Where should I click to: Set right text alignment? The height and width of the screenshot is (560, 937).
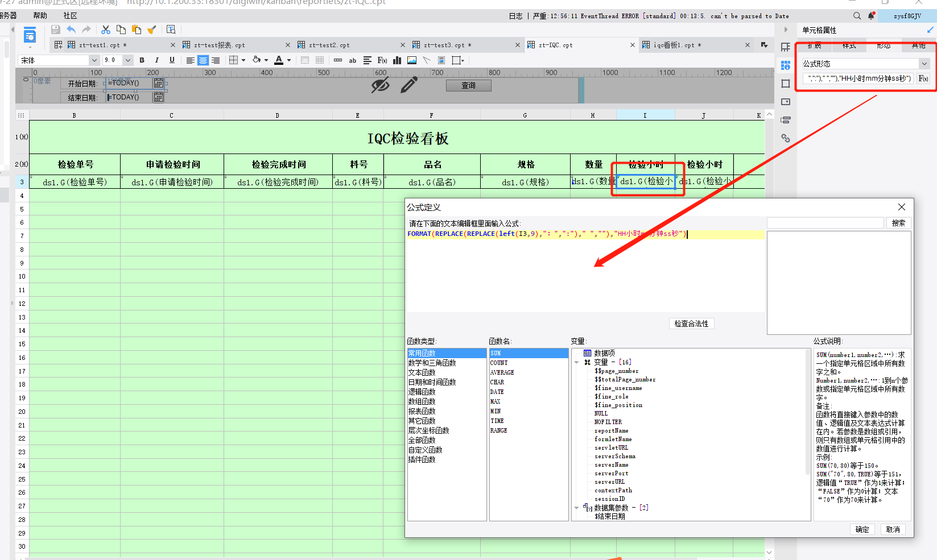coord(216,60)
